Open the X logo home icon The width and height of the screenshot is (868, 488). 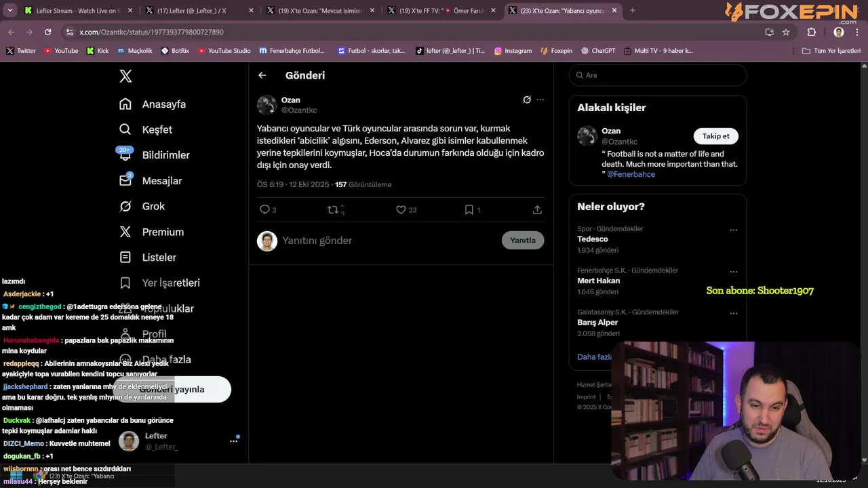125,76
